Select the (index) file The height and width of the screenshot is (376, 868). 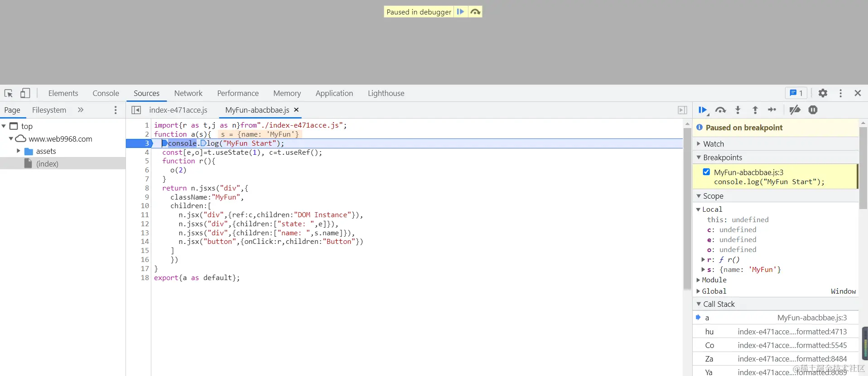(47, 164)
